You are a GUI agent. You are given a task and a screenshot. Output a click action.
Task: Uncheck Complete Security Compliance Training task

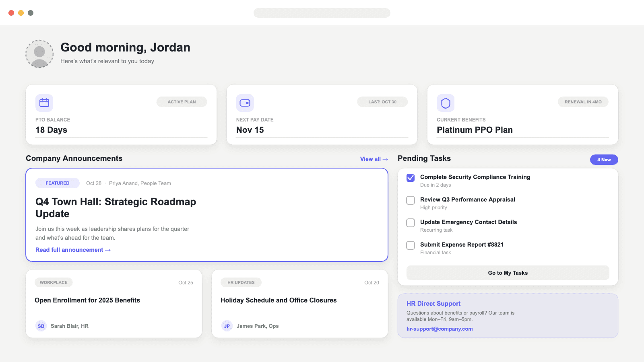tap(411, 178)
